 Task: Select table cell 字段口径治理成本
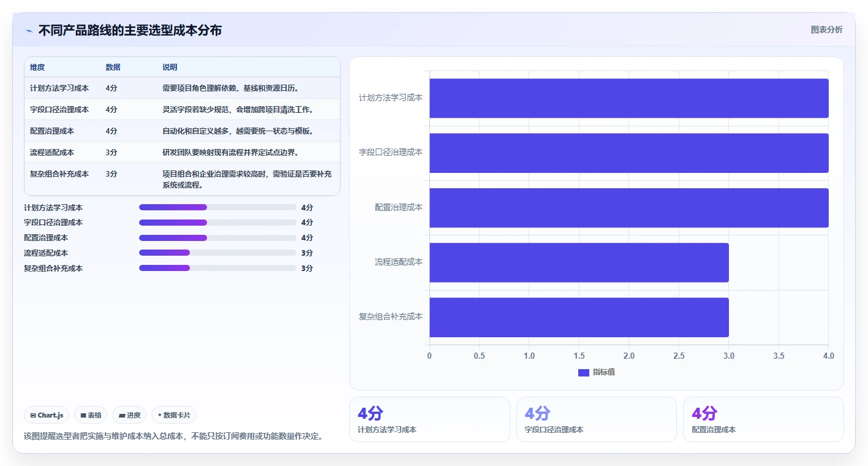pyautogui.click(x=59, y=110)
